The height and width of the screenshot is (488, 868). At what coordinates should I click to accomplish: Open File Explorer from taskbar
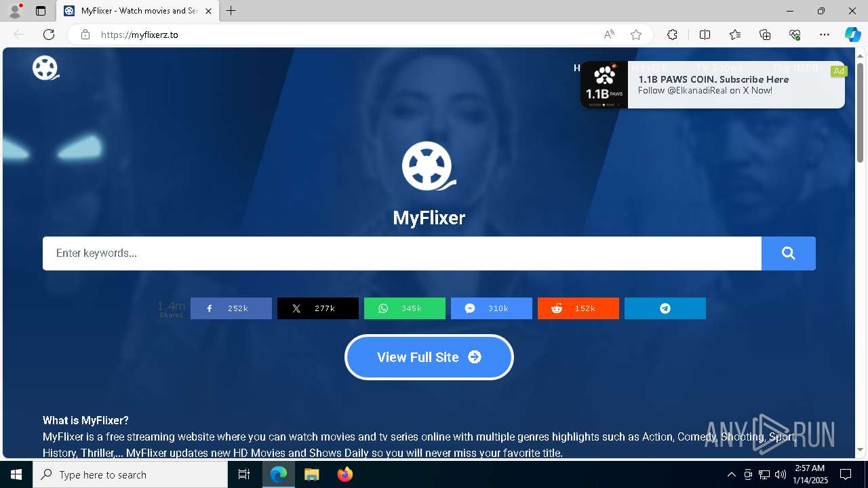click(311, 474)
